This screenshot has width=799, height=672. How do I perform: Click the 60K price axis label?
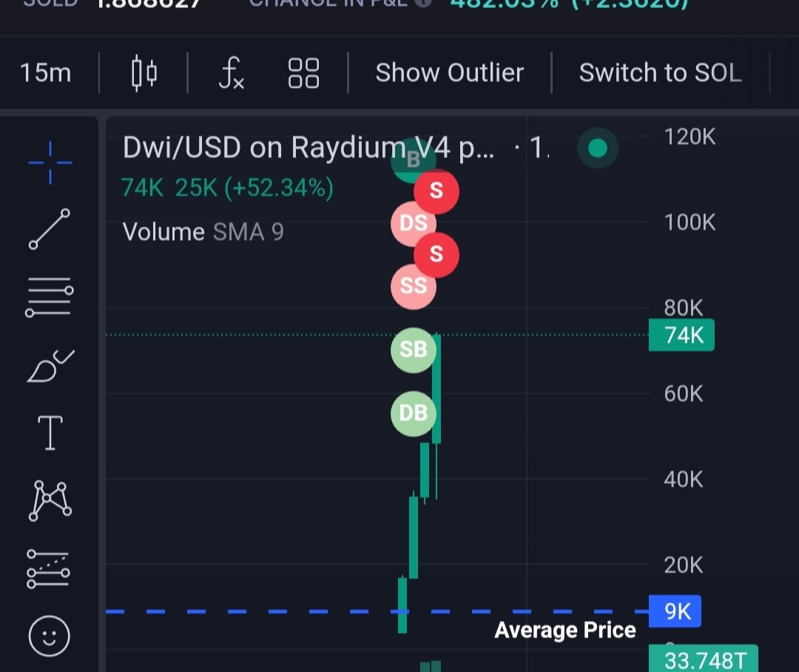coord(684,393)
